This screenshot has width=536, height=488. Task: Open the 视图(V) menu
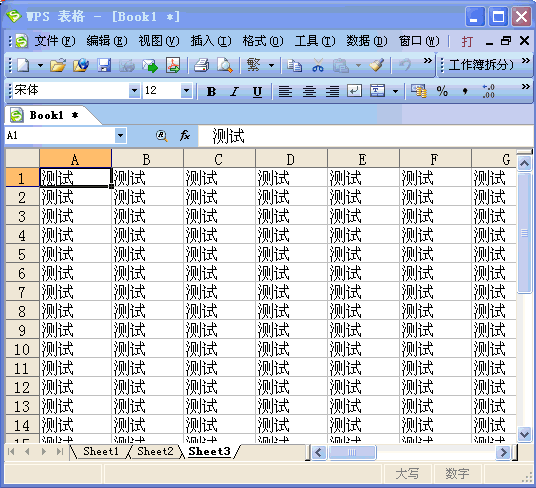click(x=159, y=41)
